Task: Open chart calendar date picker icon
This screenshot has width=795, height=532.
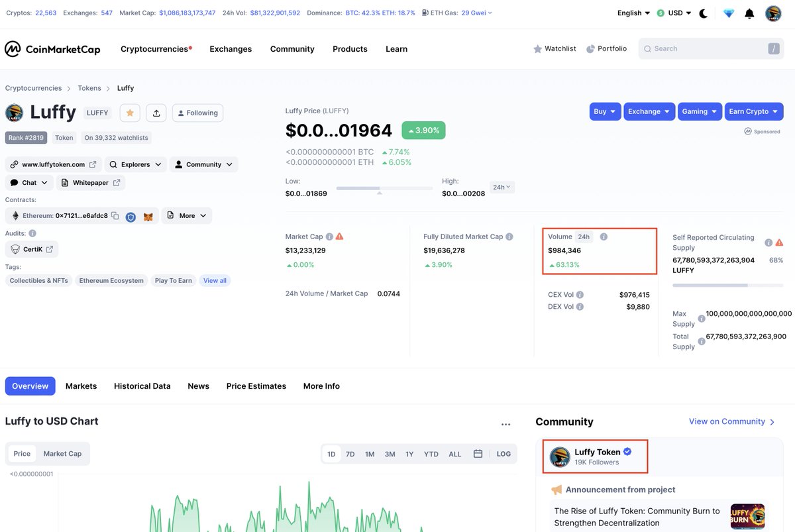Action: pyautogui.click(x=478, y=454)
